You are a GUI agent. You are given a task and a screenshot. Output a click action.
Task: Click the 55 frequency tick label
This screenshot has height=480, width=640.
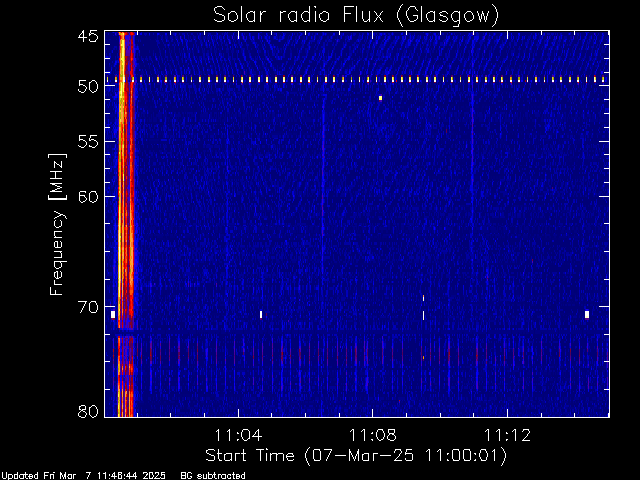(x=88, y=142)
